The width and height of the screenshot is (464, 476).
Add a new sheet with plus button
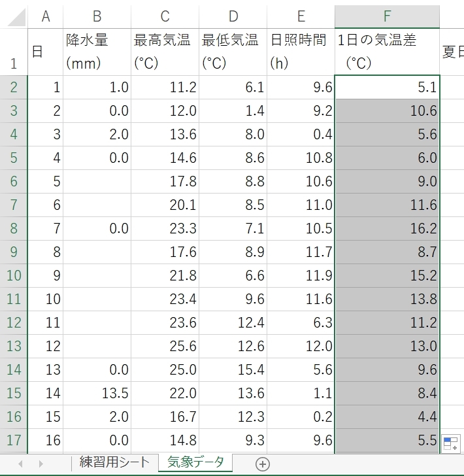(263, 464)
